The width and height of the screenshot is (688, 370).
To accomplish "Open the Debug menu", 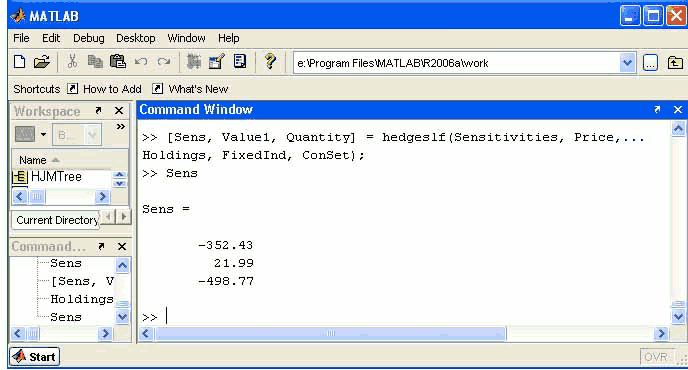I will pyautogui.click(x=89, y=38).
